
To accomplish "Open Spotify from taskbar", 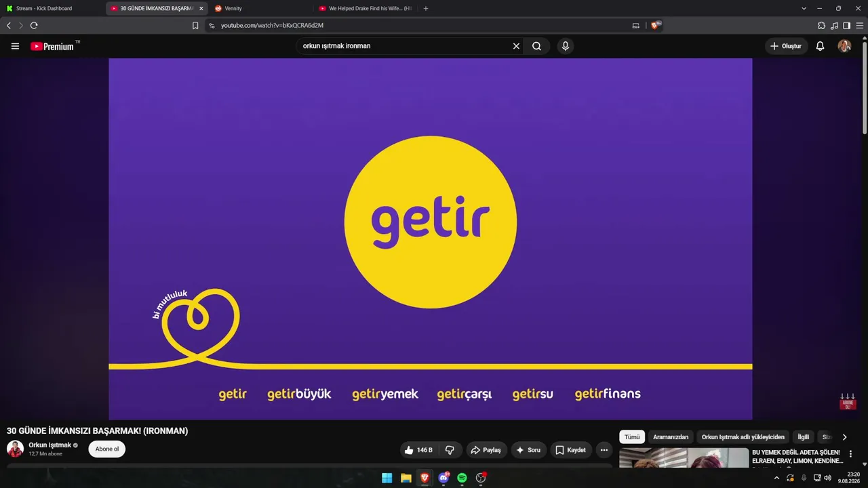I will point(462,478).
